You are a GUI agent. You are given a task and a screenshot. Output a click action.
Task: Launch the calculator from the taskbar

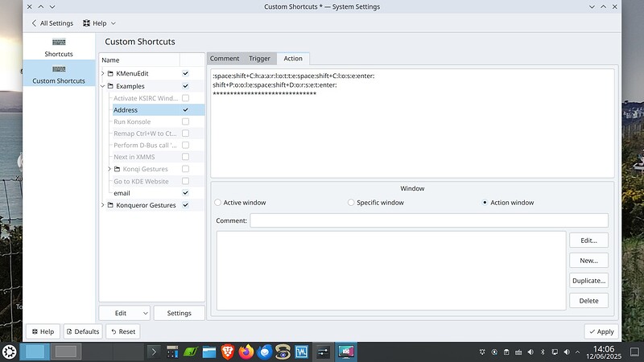coord(172,352)
